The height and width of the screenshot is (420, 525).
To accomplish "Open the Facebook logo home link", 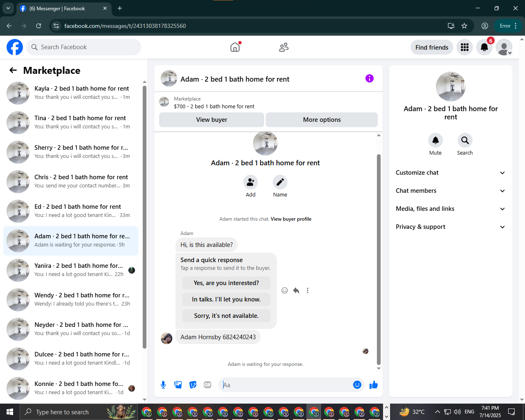I will pyautogui.click(x=15, y=47).
